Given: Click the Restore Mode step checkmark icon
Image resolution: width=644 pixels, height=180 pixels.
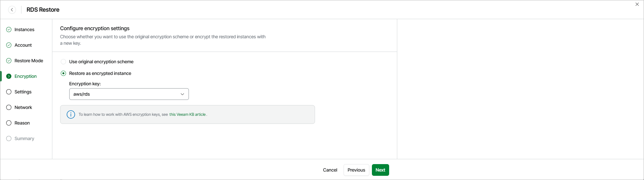Looking at the screenshot, I should tap(9, 61).
